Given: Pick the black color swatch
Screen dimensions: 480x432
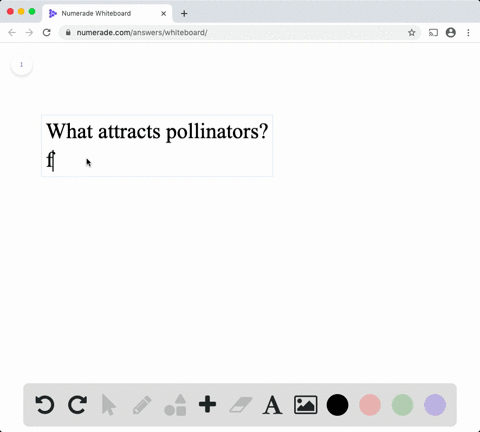Looking at the screenshot, I should tap(337, 405).
